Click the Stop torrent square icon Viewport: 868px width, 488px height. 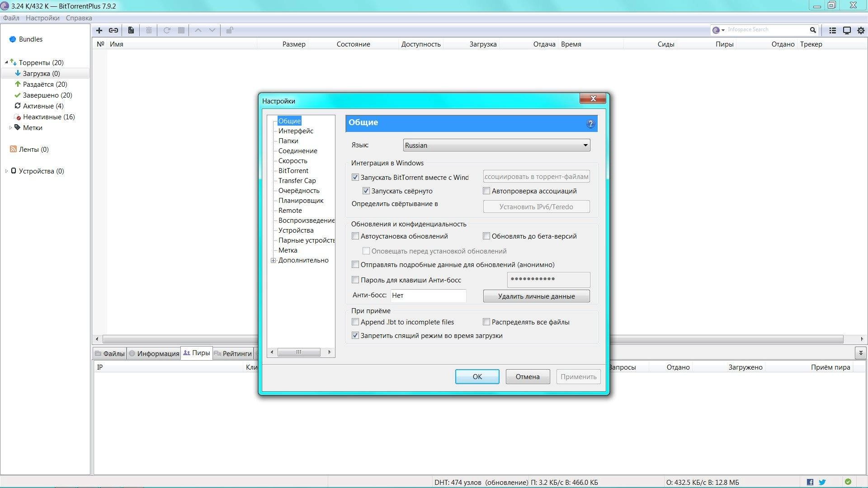pos(181,30)
